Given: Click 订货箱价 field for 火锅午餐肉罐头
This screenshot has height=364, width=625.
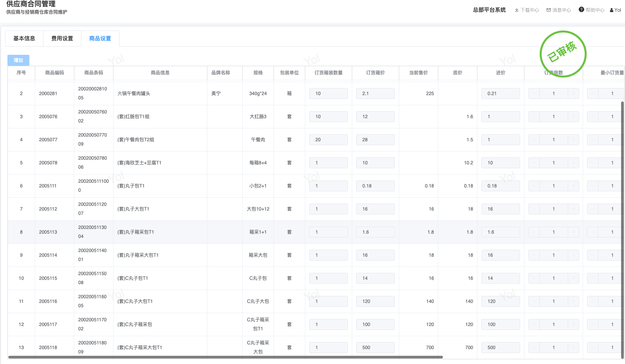Looking at the screenshot, I should (375, 94).
